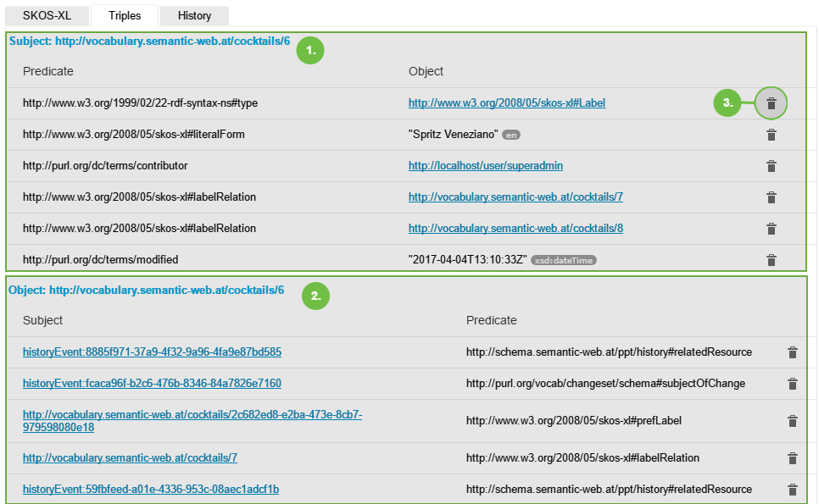Open the cocktails/2c682ed8 subject link
The image size is (819, 504).
[192, 421]
